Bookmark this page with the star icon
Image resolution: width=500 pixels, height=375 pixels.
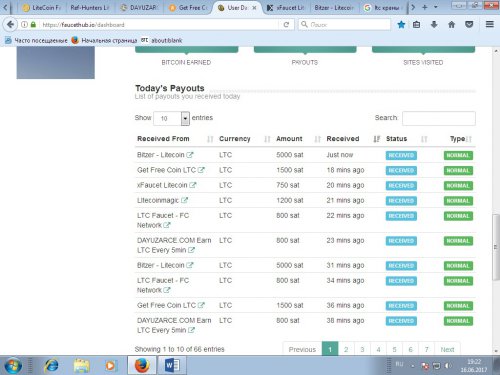tap(401, 24)
